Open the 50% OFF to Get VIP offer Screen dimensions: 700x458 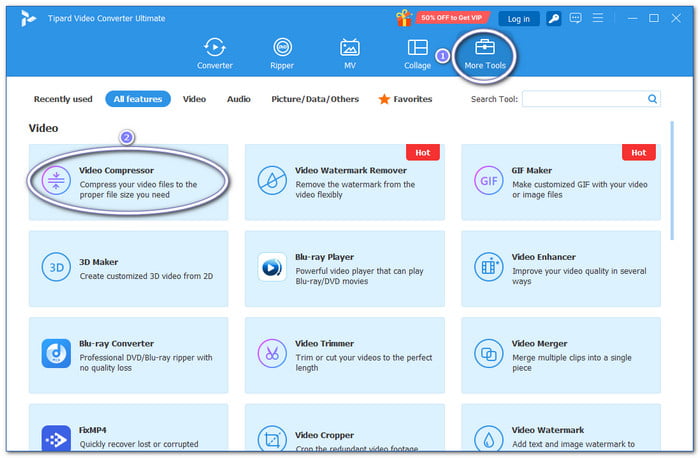tap(451, 18)
